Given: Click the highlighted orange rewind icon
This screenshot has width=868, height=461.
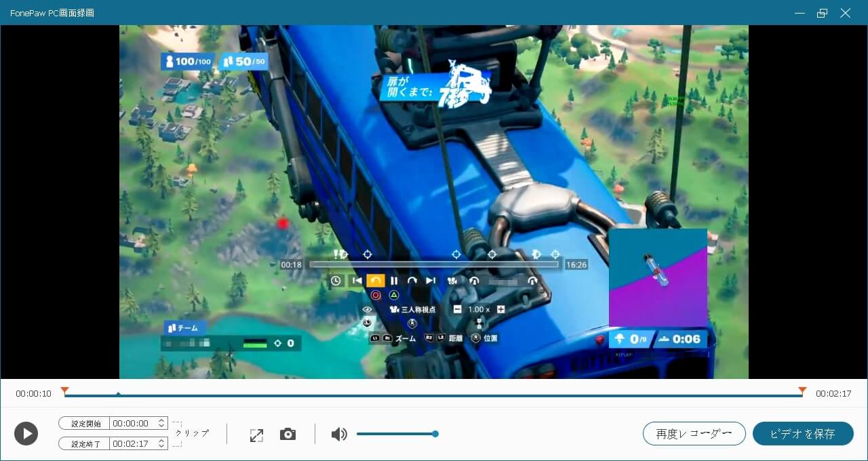Looking at the screenshot, I should [x=376, y=281].
